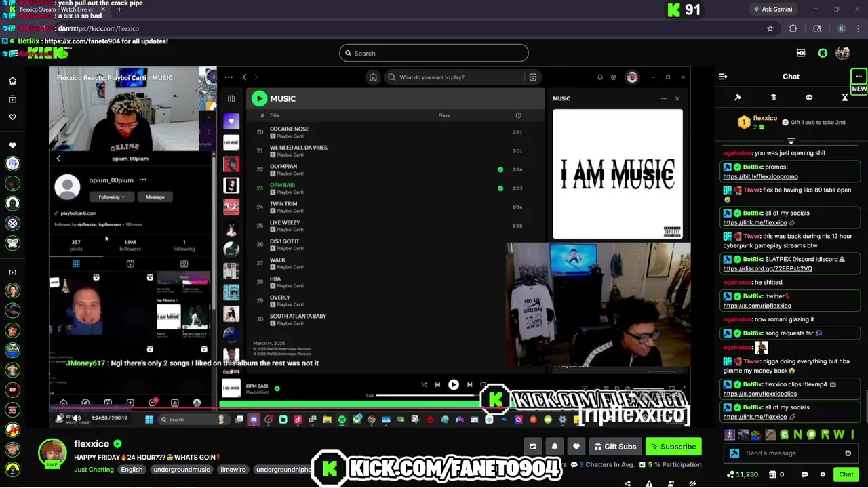Viewport: 868px width, 488px height.
Task: Click the Kick home icon in left sidebar
Action: (x=12, y=81)
